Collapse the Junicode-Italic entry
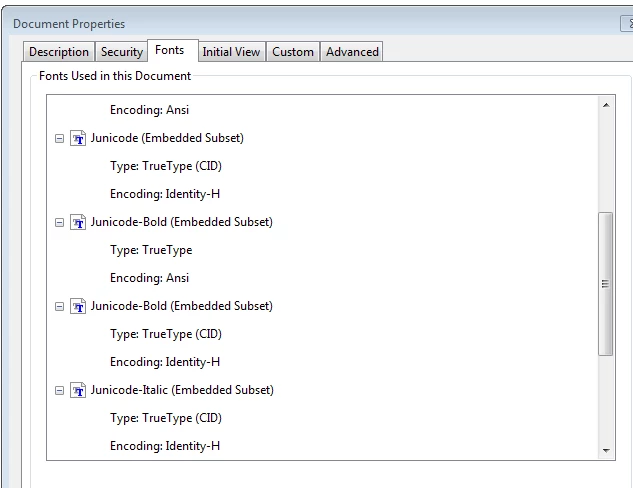633x488 pixels. (x=59, y=391)
